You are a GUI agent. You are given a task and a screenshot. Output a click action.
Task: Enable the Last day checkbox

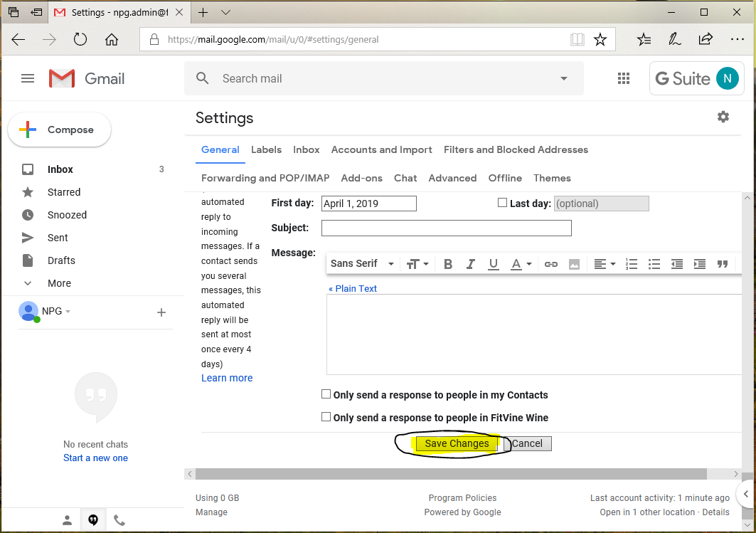pyautogui.click(x=502, y=203)
